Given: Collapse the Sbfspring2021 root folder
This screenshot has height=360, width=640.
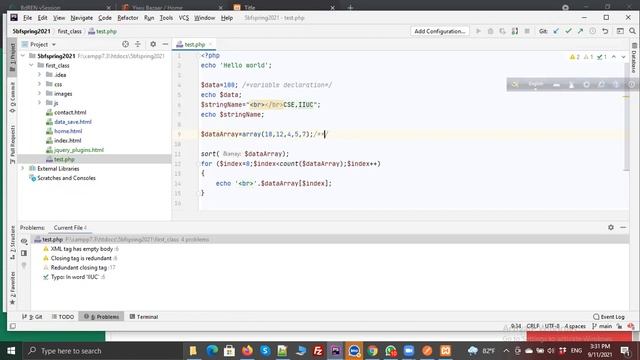Looking at the screenshot, I should [x=23, y=56].
